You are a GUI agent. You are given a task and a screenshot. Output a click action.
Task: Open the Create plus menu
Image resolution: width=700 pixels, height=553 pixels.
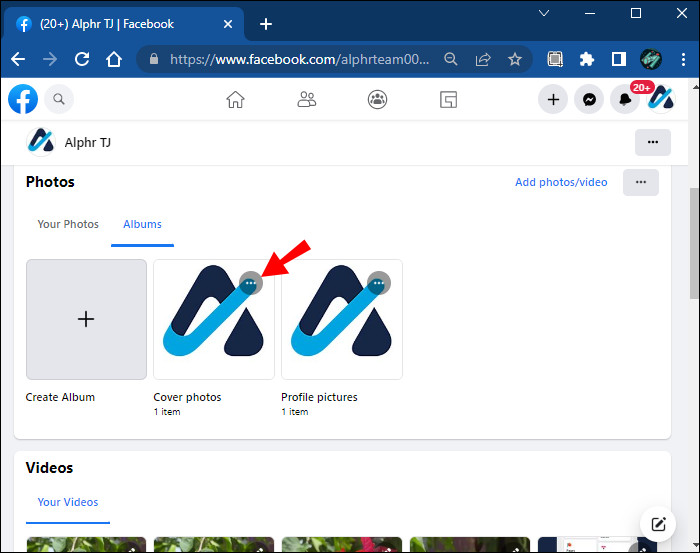point(553,99)
